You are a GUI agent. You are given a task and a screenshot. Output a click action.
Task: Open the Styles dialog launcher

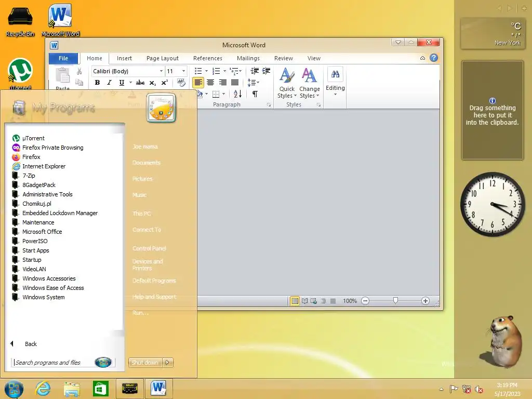(318, 105)
